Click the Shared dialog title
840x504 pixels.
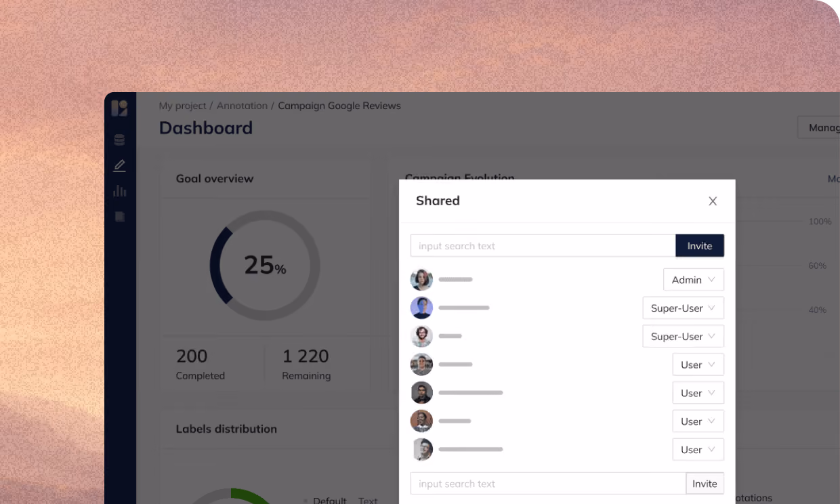[x=438, y=201]
